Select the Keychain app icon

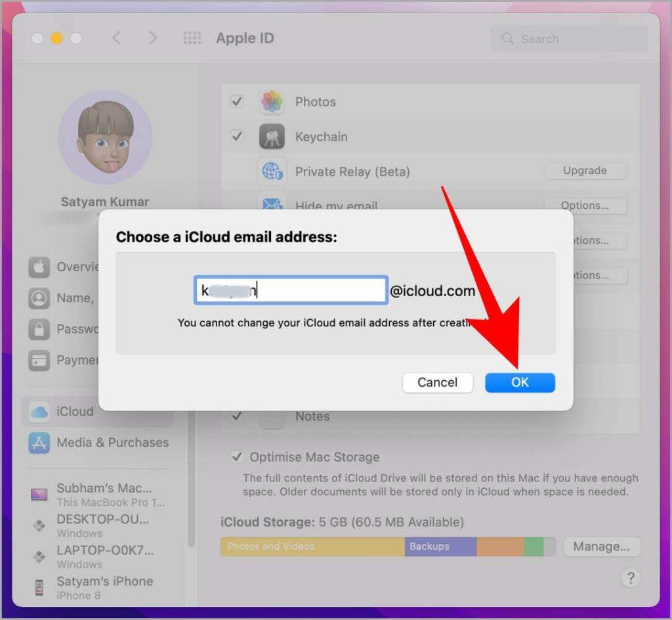272,137
